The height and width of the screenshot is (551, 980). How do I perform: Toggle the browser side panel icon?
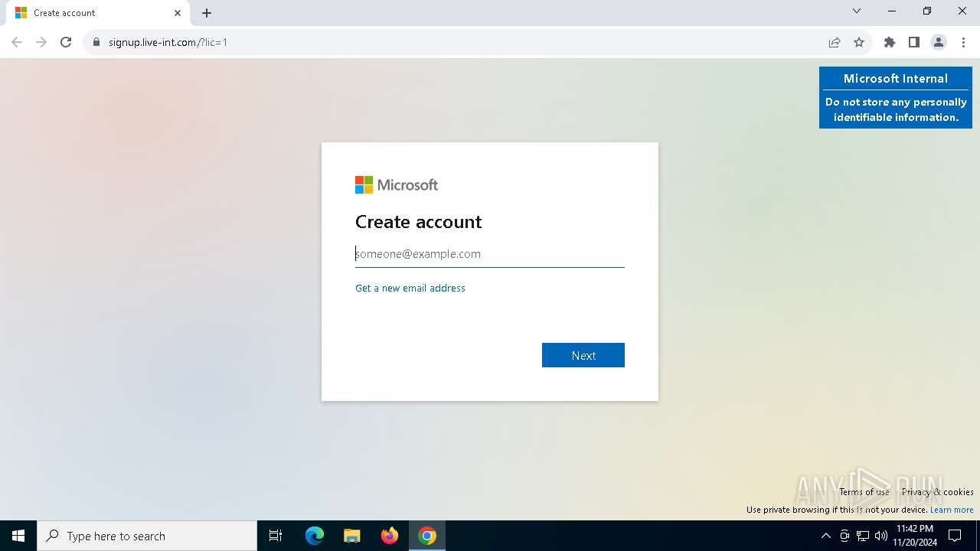click(914, 42)
